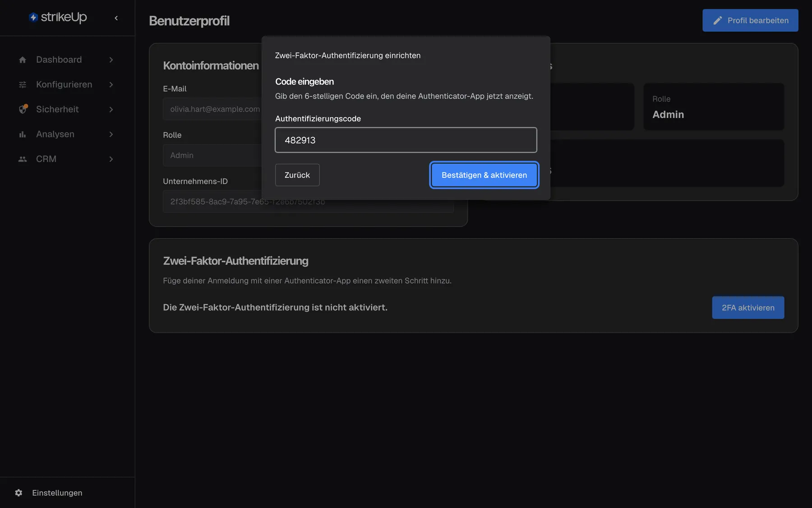Expand the Dashboard menu chevron
Viewport: 812px width, 508px height.
tap(111, 60)
